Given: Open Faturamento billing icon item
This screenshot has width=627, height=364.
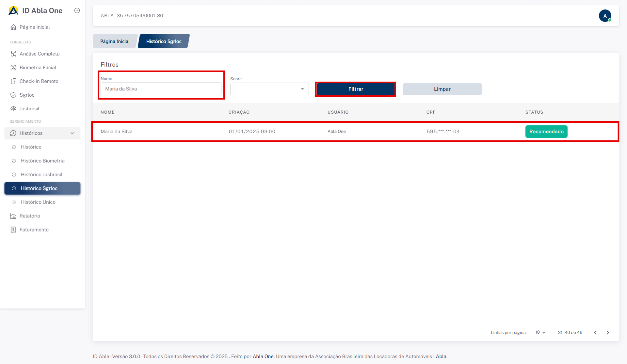Looking at the screenshot, I should 13,229.
